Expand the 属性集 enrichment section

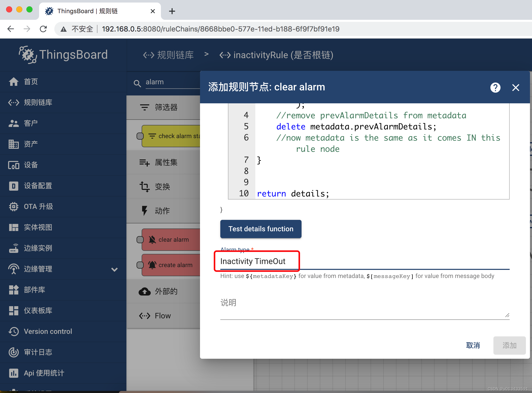[x=163, y=162]
